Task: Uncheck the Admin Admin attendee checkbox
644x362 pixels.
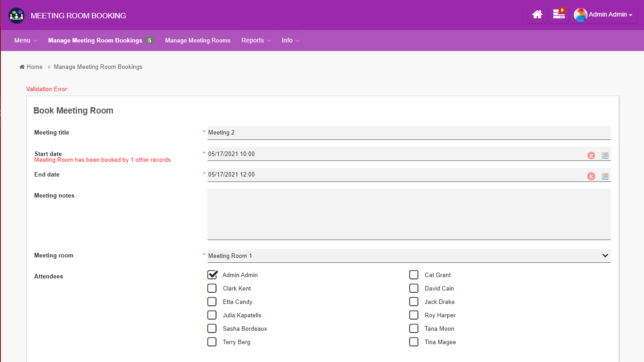Action: pos(212,275)
